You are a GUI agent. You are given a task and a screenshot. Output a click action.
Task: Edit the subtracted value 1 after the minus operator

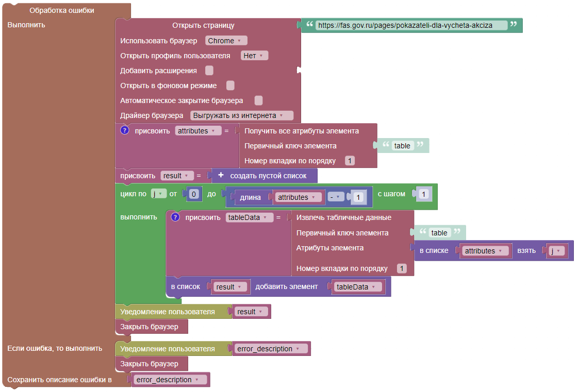tap(358, 197)
